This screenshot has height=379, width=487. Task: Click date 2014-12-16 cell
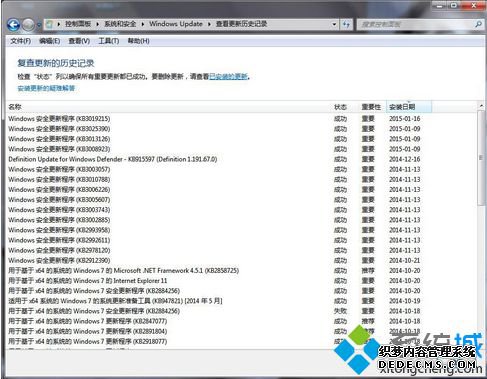coord(405,159)
